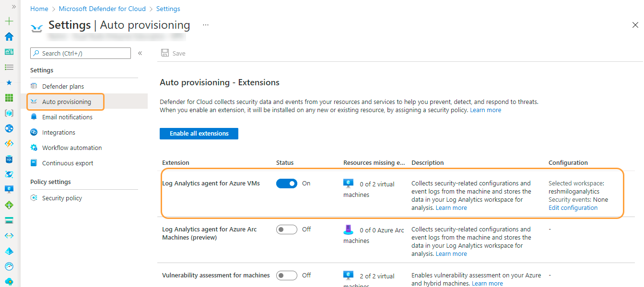This screenshot has width=644, height=287.
Task: Open SQL databases from the sidebar icon
Action: pyautogui.click(x=9, y=159)
